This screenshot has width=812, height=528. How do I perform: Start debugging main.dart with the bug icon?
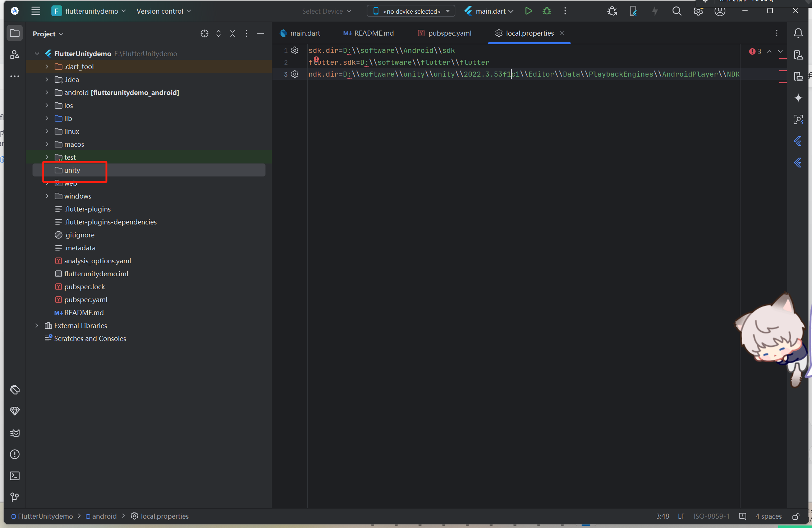546,11
